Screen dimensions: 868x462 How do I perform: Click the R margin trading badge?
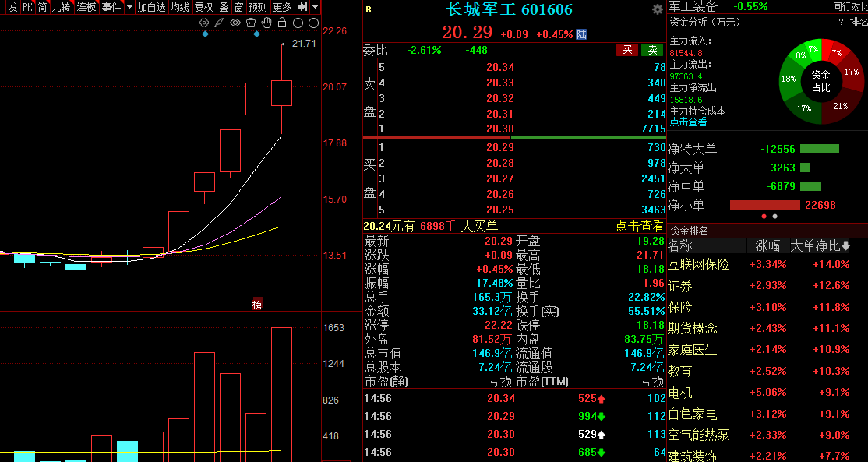(369, 9)
